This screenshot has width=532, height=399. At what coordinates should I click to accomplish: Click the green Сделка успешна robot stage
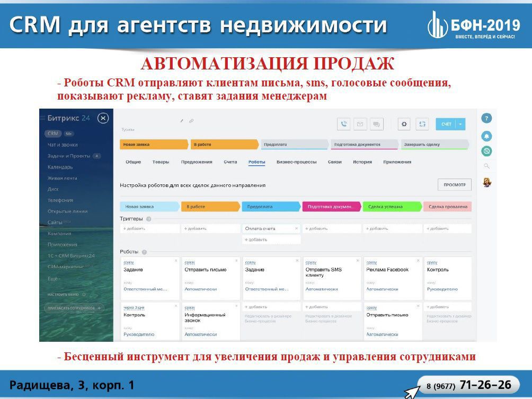click(x=392, y=206)
